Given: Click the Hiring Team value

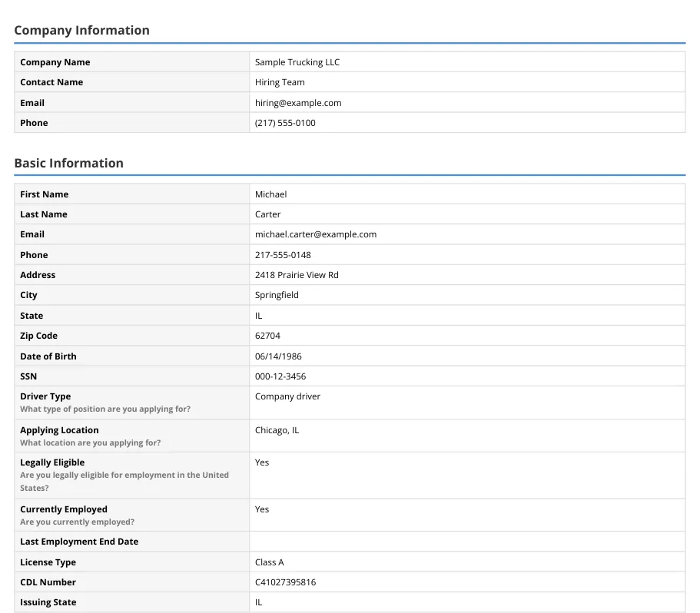Looking at the screenshot, I should click(x=280, y=82).
